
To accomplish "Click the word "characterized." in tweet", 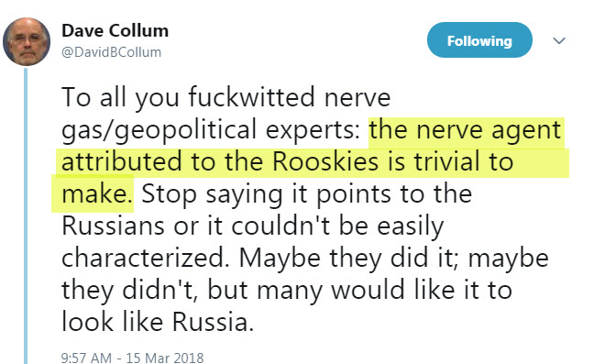I will click(x=146, y=259).
